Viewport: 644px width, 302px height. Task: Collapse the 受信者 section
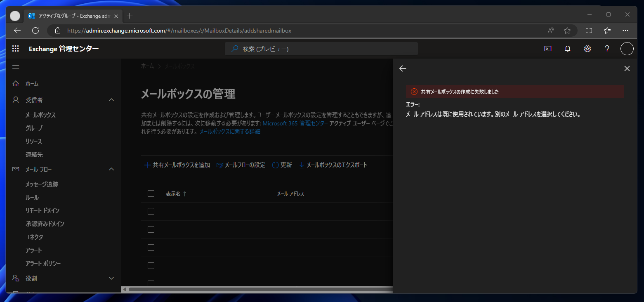[111, 99]
